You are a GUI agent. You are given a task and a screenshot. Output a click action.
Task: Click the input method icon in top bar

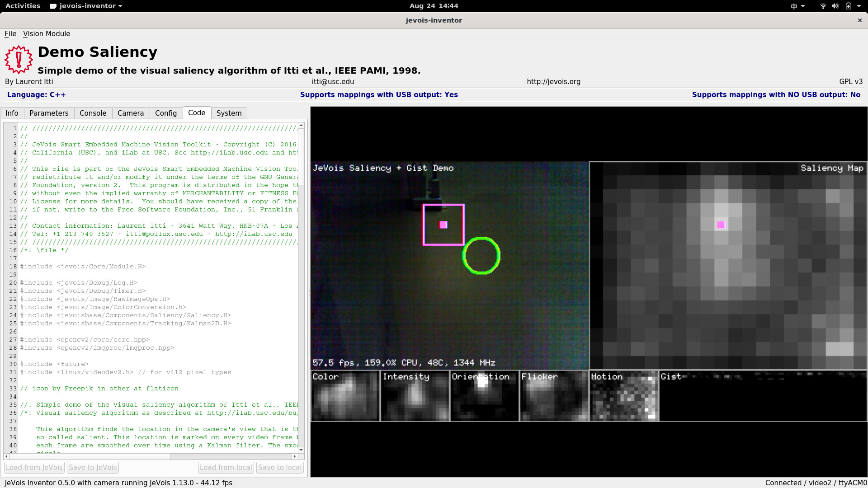pos(794,6)
